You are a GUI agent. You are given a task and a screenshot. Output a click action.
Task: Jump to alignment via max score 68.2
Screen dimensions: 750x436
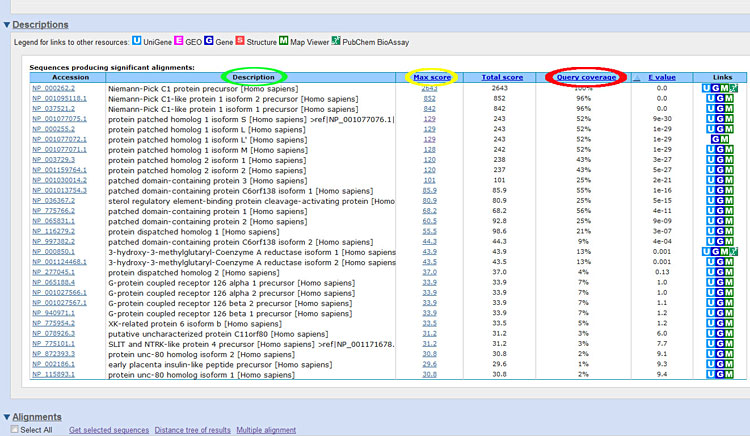[x=430, y=211]
